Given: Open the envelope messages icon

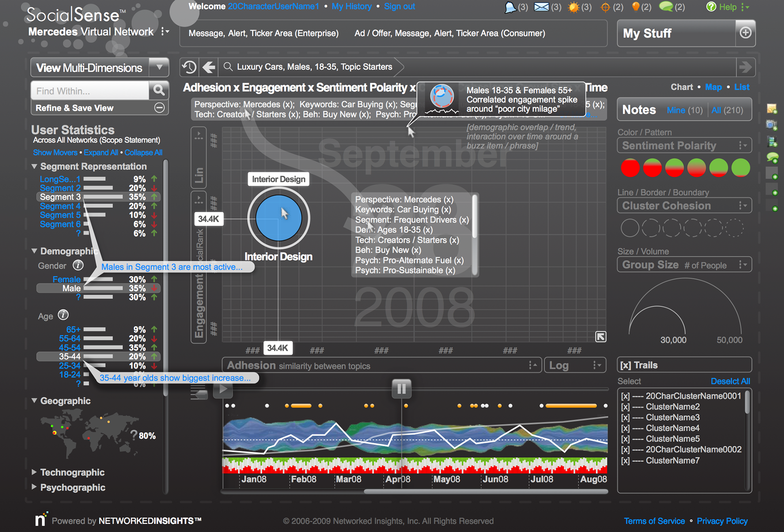Looking at the screenshot, I should click(x=541, y=7).
